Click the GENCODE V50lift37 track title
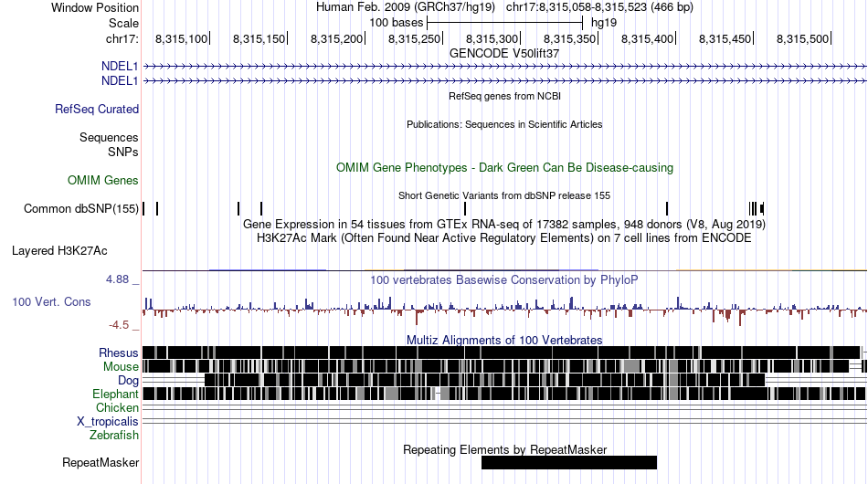The height and width of the screenshot is (484, 868). point(504,54)
